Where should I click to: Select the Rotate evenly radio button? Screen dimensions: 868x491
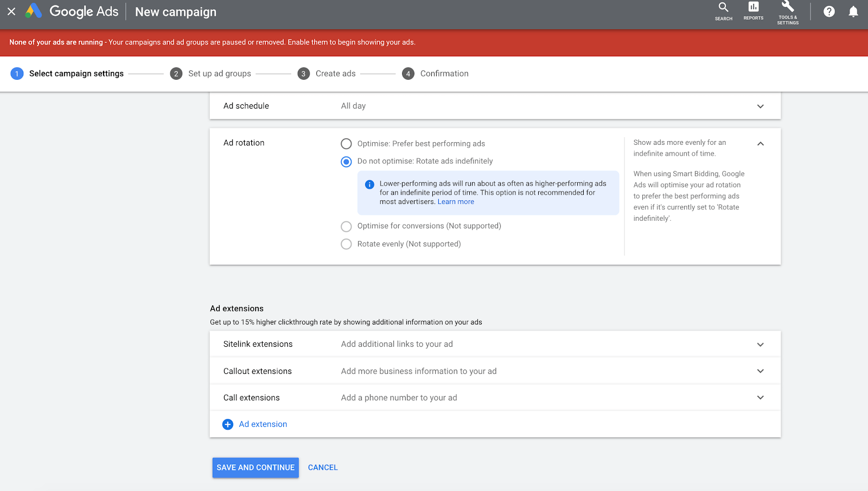point(346,244)
